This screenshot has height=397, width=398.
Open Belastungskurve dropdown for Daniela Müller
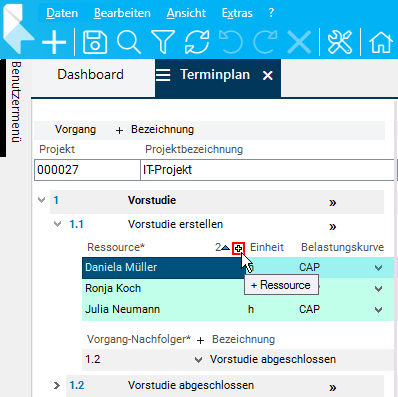(378, 268)
